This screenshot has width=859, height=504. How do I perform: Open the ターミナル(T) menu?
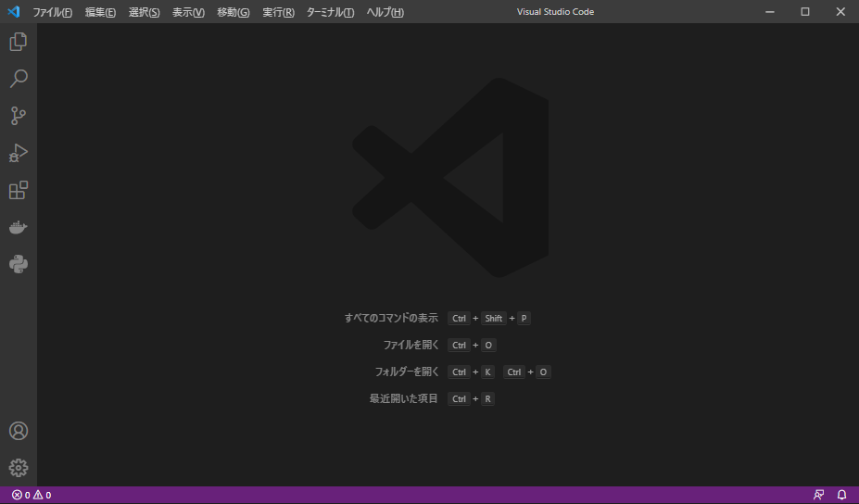[330, 12]
